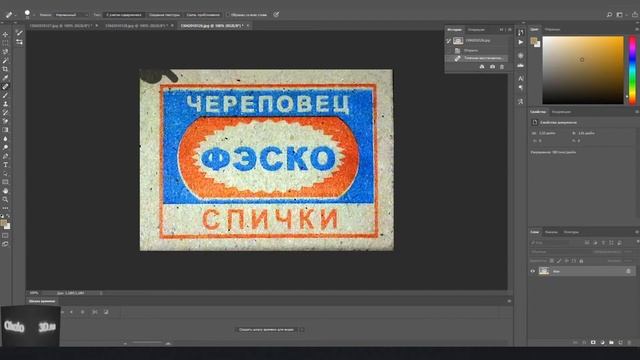
Task: Toggle lock image pixels brush icon
Action: pos(559,261)
